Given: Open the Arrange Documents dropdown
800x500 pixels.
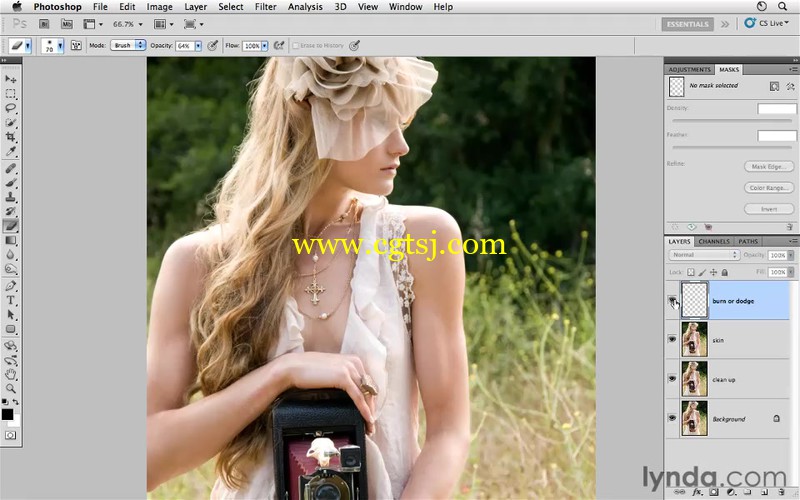Looking at the screenshot, I should pos(164,24).
